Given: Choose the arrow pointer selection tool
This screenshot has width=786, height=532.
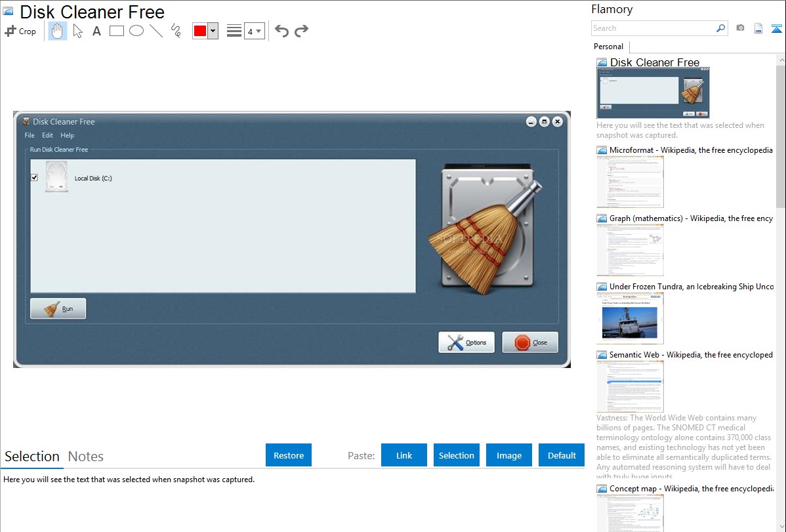Looking at the screenshot, I should point(77,31).
